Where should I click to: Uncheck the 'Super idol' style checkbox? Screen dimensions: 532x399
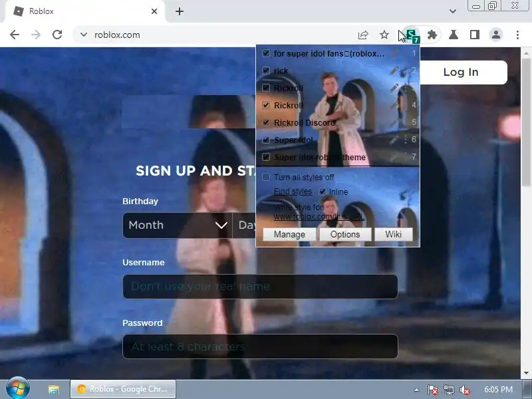pyautogui.click(x=266, y=140)
